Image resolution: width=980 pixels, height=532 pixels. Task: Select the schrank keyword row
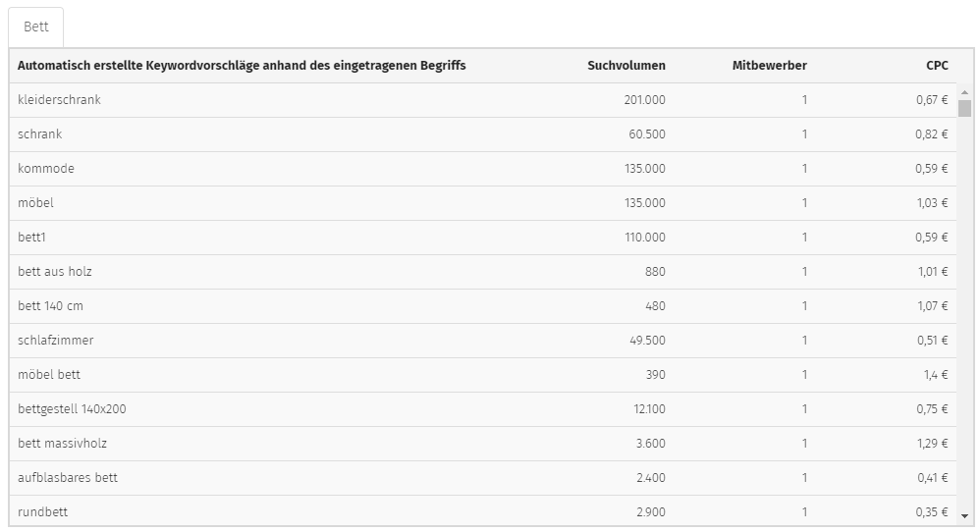(482, 134)
